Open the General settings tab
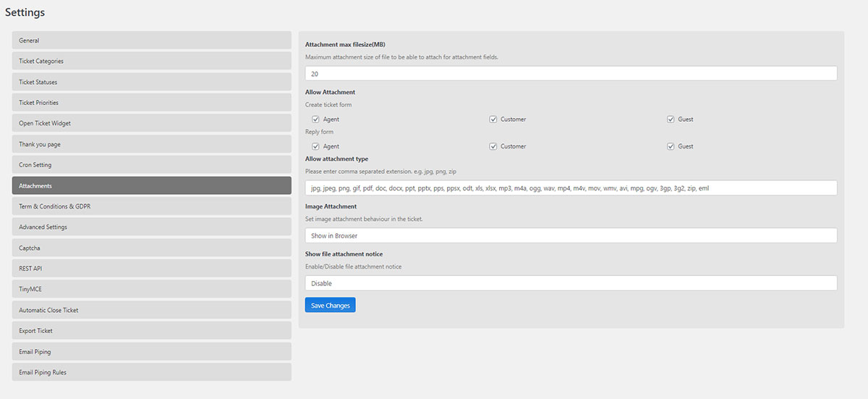Viewport: 868px width, 399px height. tap(151, 41)
